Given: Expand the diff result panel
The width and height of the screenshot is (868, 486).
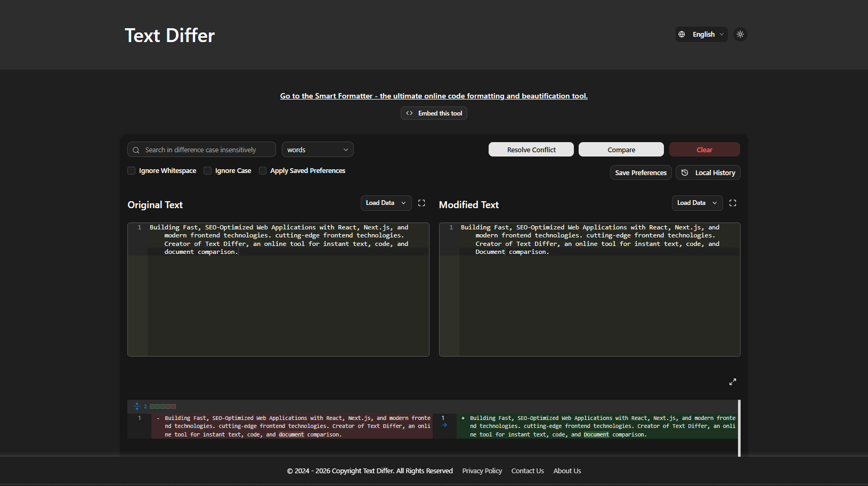Looking at the screenshot, I should pos(733,382).
